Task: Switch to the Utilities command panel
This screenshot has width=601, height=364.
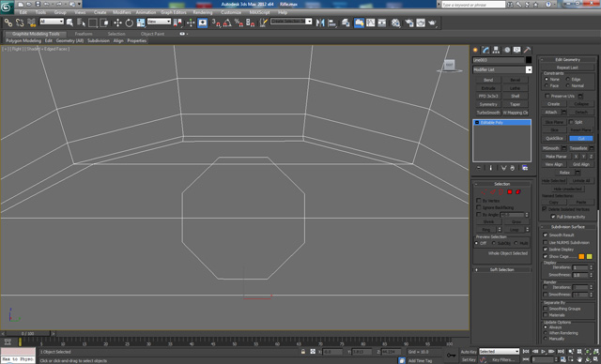Action: click(528, 50)
